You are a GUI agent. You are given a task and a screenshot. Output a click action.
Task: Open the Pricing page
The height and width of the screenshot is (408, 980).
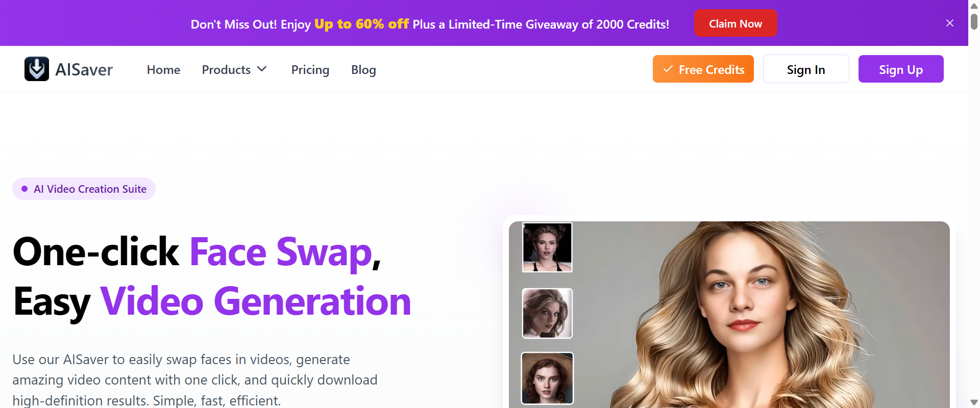[310, 69]
